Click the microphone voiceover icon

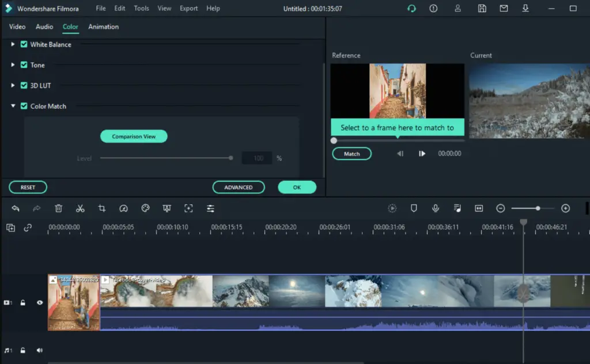coord(436,208)
